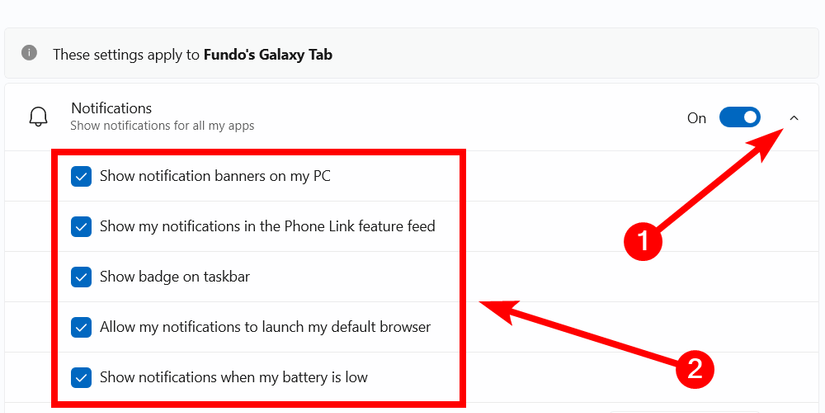
Task: Click the red circle numbered 2
Action: tap(695, 370)
